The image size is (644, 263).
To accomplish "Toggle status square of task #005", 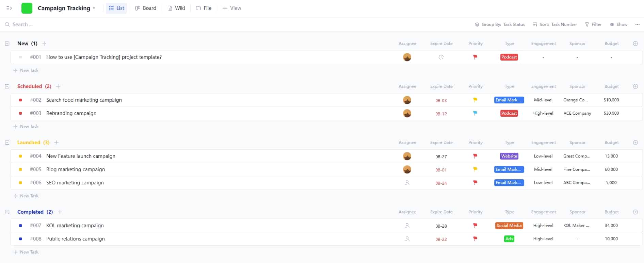I will coord(20,169).
